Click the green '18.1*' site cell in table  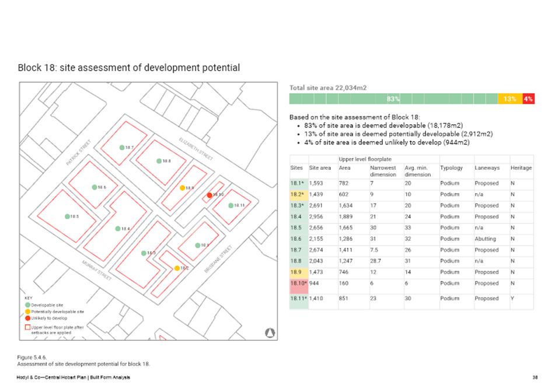(299, 183)
